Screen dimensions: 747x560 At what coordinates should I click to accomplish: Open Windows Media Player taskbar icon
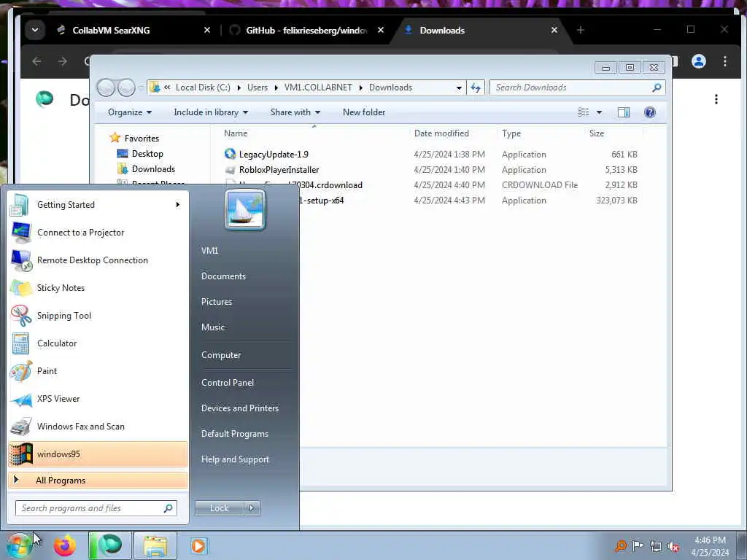tap(198, 545)
